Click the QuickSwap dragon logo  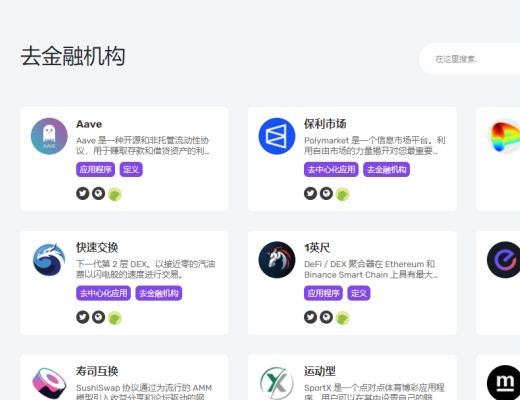[49, 260]
